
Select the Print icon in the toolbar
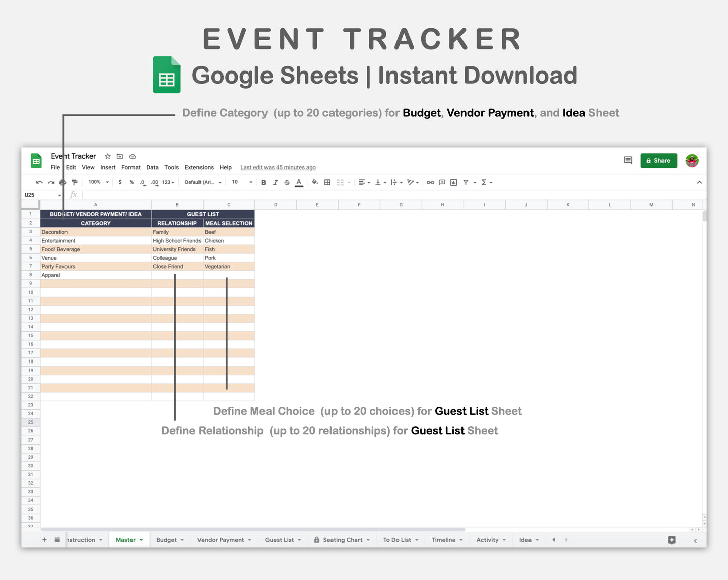point(62,182)
